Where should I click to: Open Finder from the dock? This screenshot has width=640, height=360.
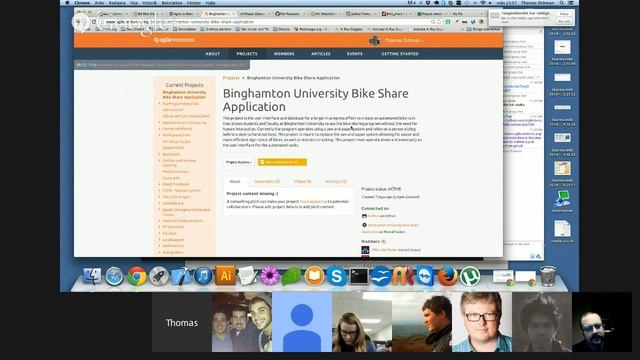click(92, 276)
